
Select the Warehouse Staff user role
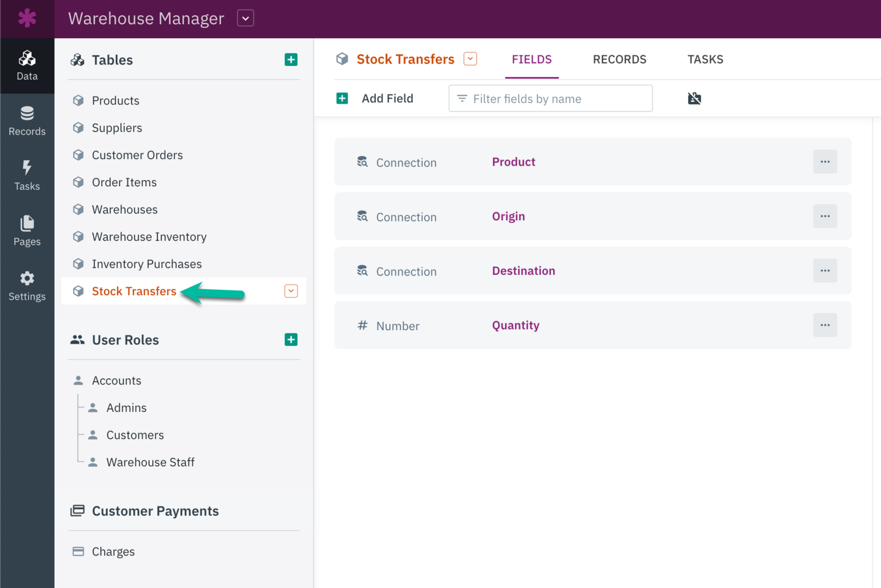[x=150, y=462]
